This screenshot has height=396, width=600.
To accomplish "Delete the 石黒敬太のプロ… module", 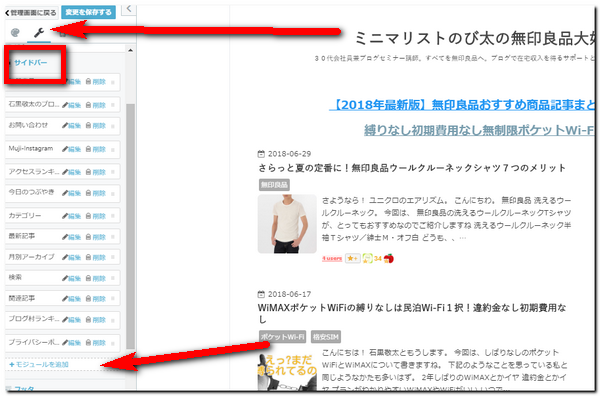I will [96, 105].
